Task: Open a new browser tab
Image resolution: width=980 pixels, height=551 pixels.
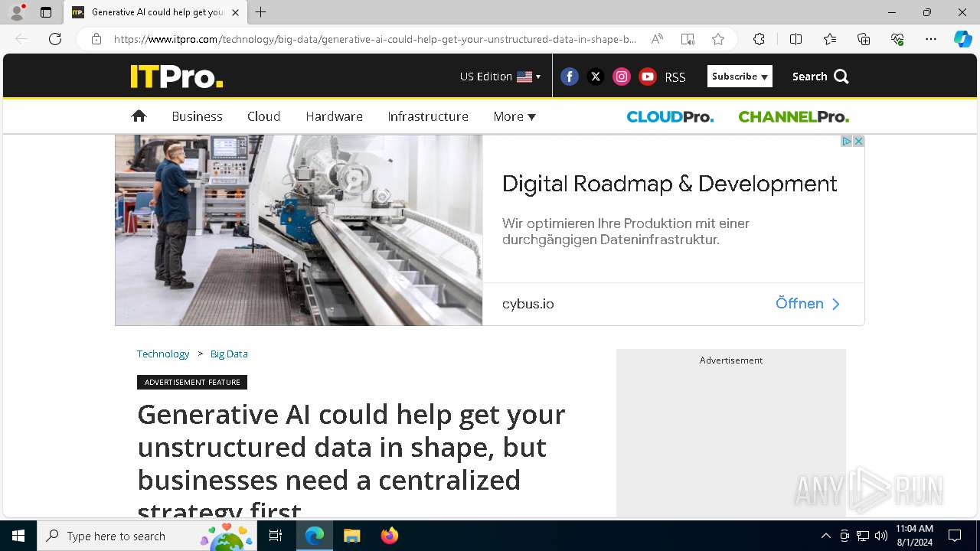Action: tap(261, 12)
